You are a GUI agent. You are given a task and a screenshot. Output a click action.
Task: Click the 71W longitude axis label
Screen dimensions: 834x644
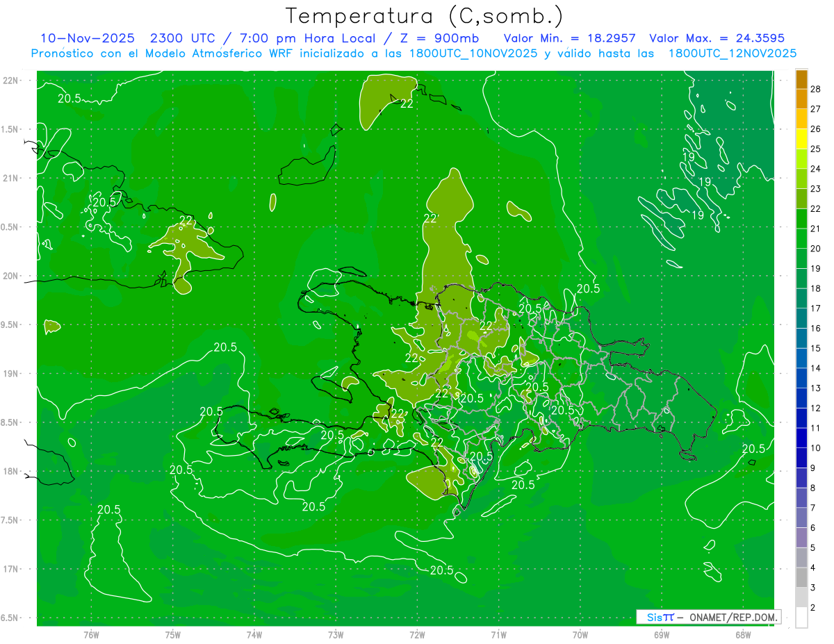tap(498, 635)
